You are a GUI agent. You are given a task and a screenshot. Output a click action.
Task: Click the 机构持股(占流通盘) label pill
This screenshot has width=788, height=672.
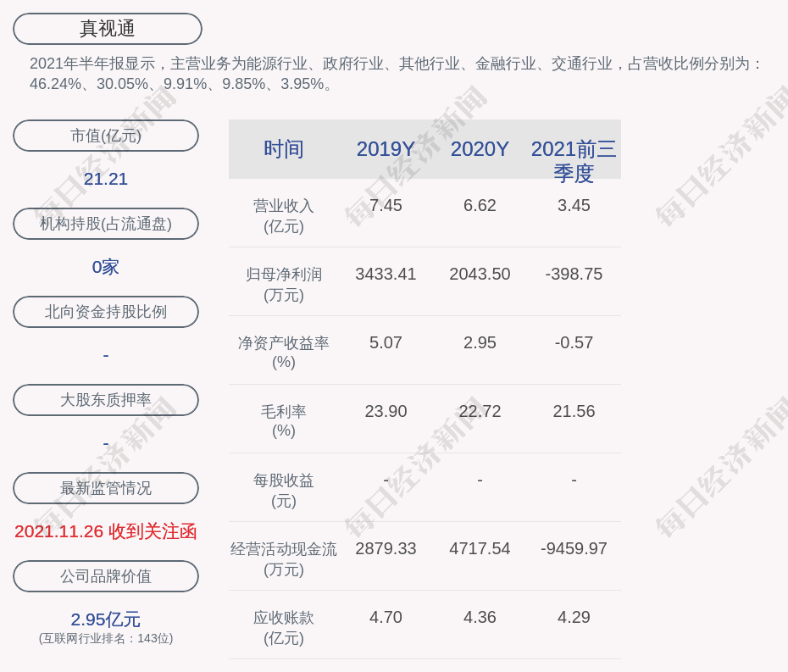(106, 224)
